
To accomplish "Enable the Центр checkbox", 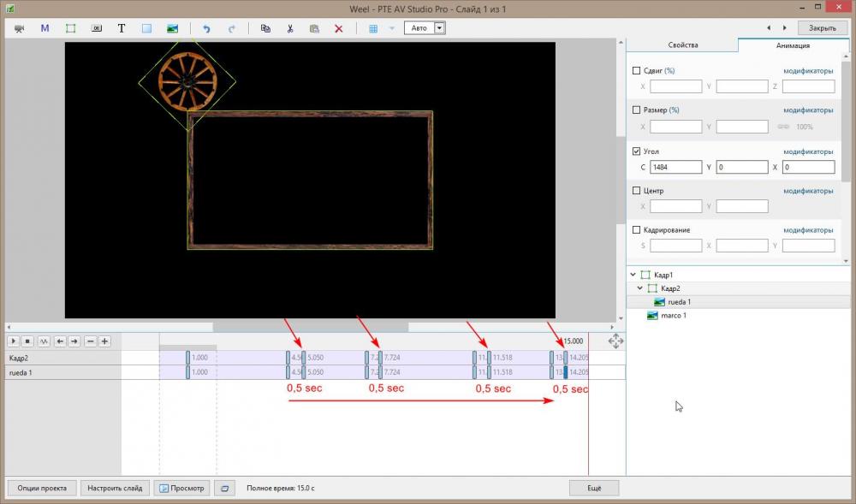I will click(x=636, y=190).
